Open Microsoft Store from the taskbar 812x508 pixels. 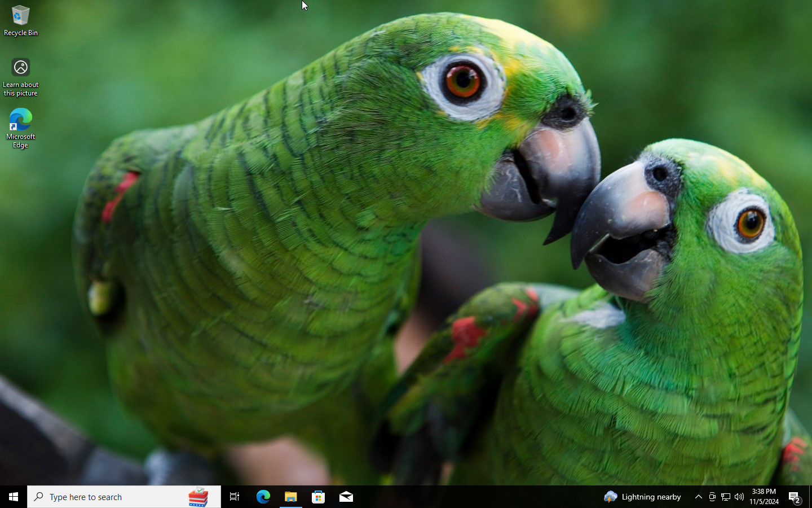[319, 497]
